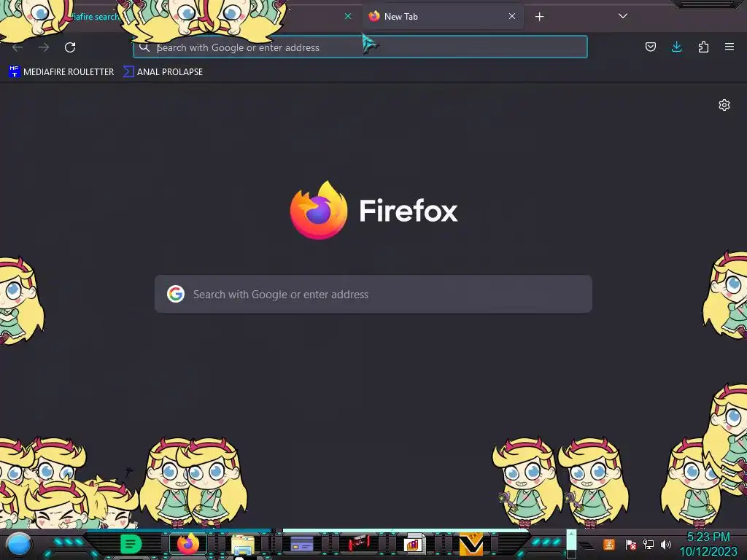747x560 pixels.
Task: Click the Java tray icon
Action: point(609,544)
